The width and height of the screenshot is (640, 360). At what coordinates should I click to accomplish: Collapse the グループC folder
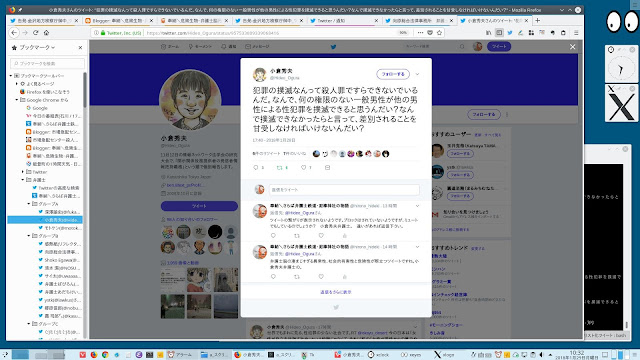29,324
